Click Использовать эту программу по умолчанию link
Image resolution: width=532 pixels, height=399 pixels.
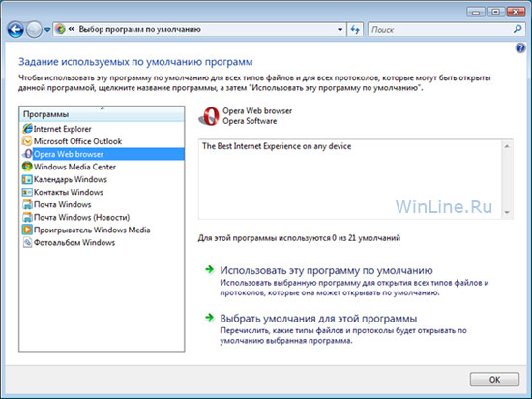pyautogui.click(x=326, y=270)
